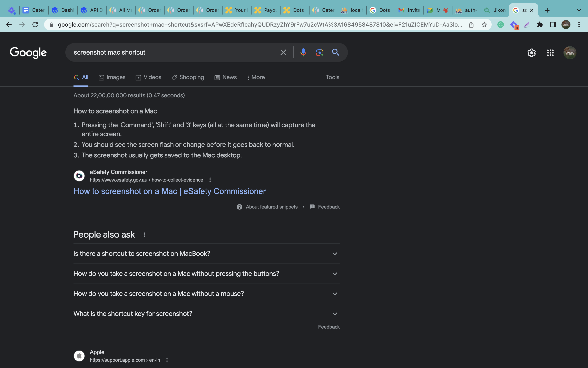Open the Extensions puzzle-piece menu
The height and width of the screenshot is (368, 588).
540,25
